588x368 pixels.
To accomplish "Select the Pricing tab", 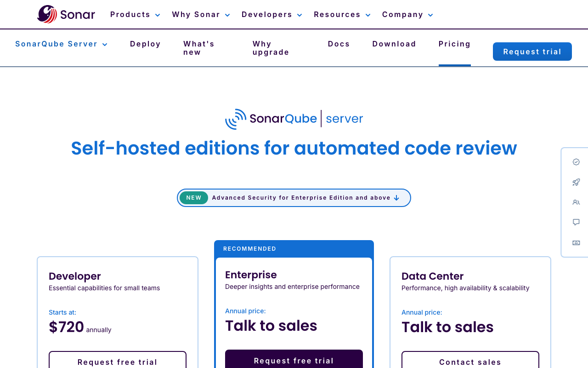I will [x=455, y=44].
